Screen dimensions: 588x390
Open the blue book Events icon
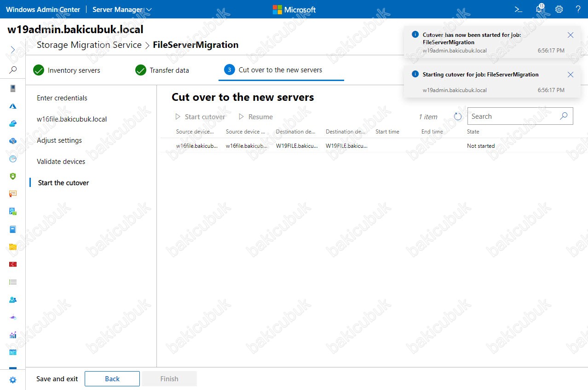coord(13,229)
